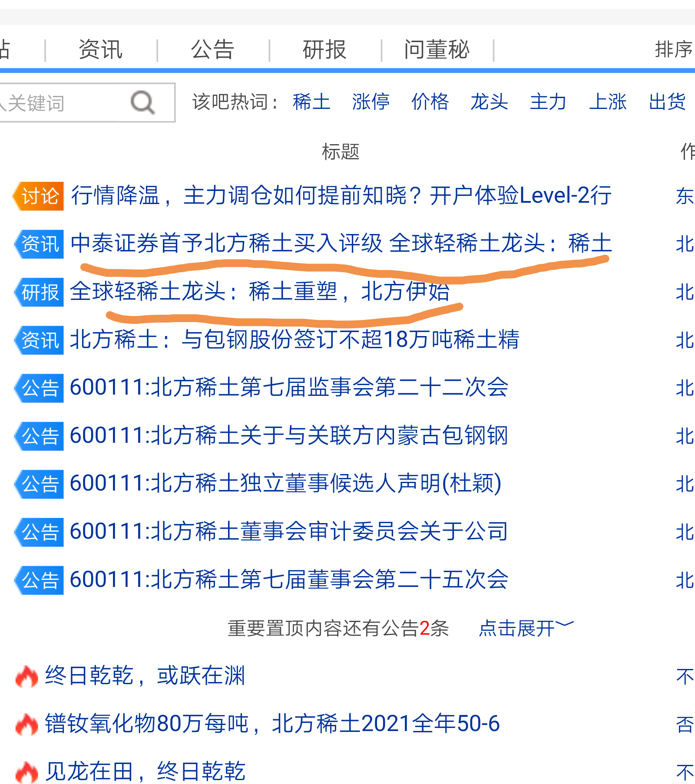Select hot word 涨停

[x=371, y=102]
